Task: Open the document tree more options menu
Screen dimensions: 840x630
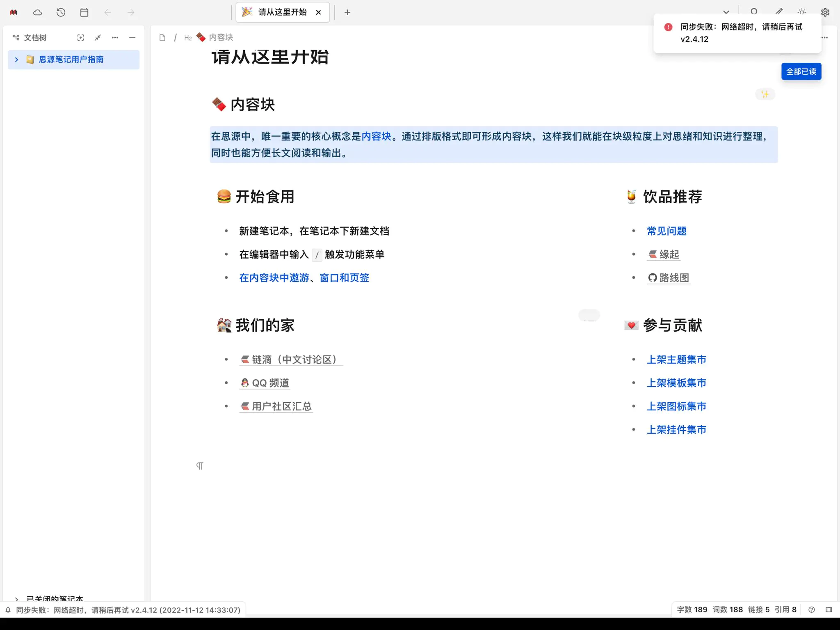Action: [115, 38]
